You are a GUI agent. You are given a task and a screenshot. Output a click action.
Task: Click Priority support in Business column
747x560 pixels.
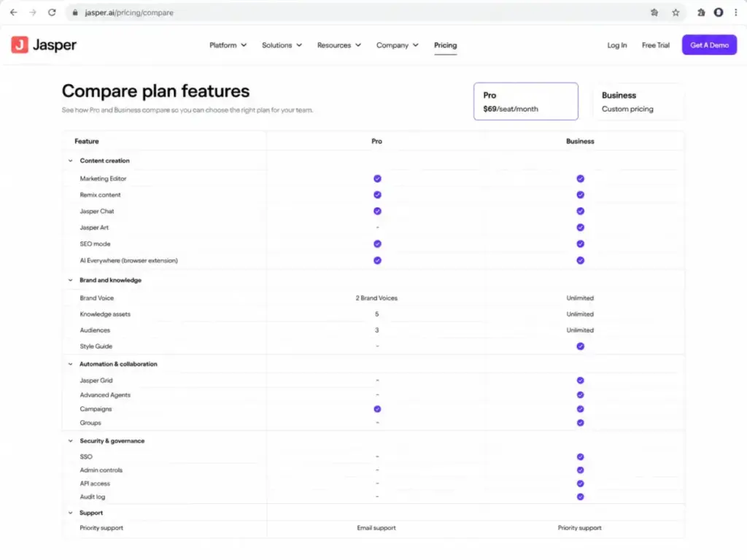pos(580,528)
